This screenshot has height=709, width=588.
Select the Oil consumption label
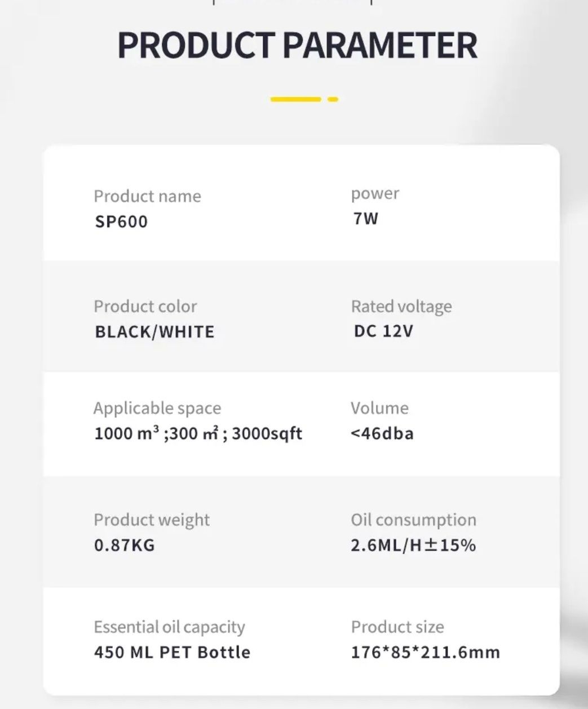[x=414, y=520]
